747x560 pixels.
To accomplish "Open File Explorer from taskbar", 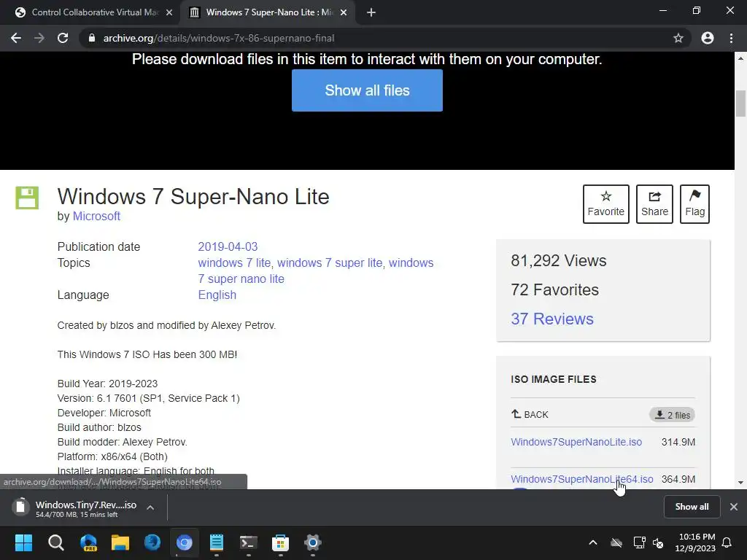I will 120,542.
